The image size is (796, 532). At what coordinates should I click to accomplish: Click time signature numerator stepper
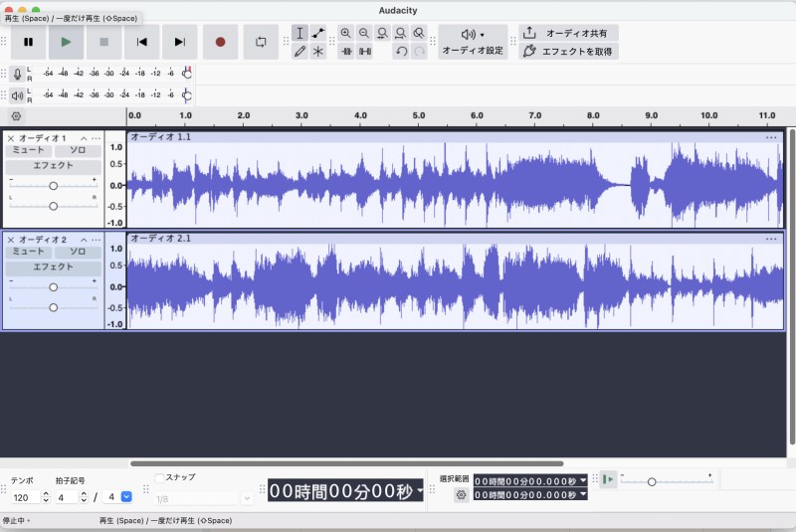84,497
